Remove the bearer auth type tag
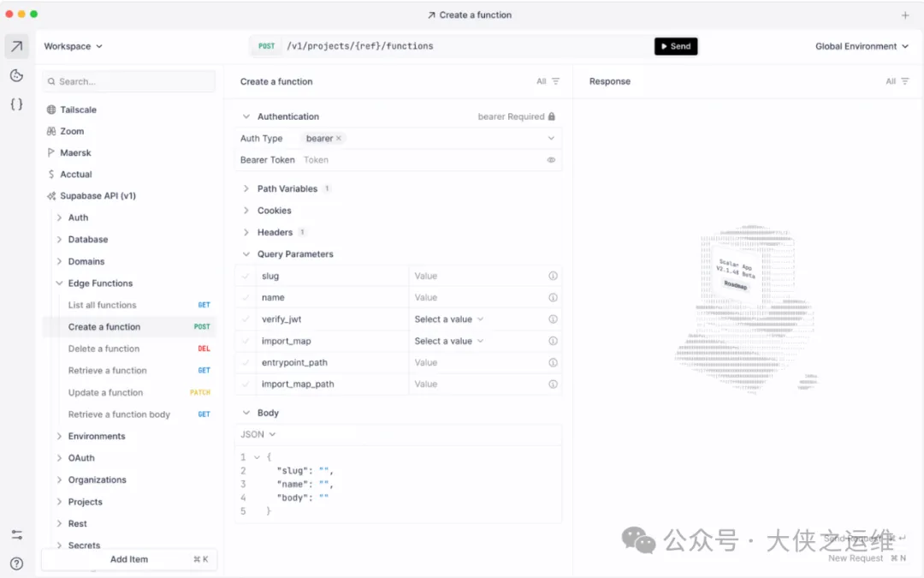The height and width of the screenshot is (578, 924). (339, 139)
